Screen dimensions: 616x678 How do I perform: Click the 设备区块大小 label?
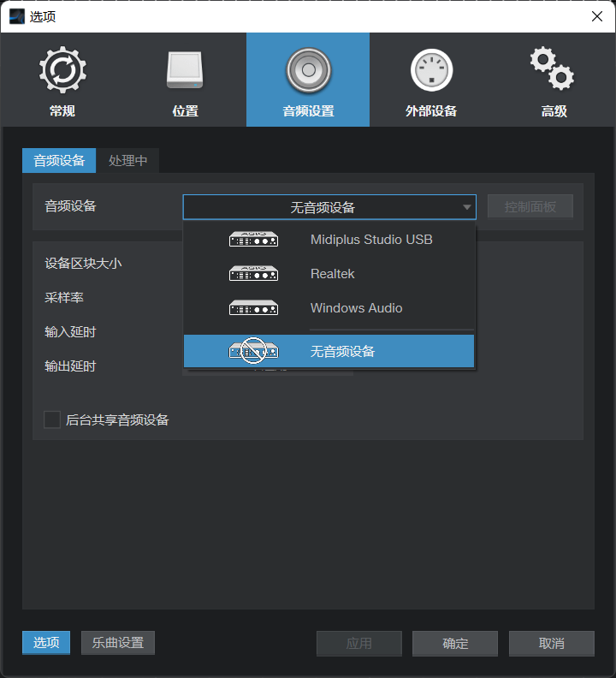(x=83, y=263)
